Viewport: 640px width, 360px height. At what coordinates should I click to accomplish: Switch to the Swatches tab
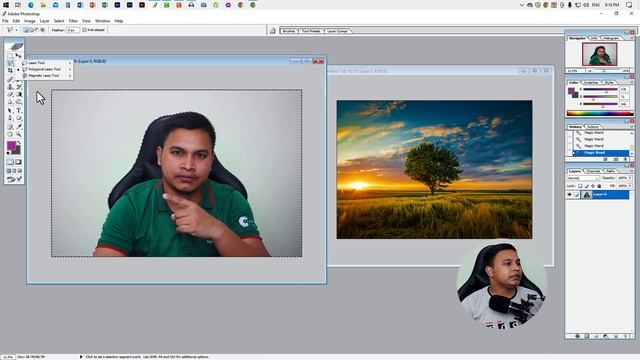click(x=591, y=82)
